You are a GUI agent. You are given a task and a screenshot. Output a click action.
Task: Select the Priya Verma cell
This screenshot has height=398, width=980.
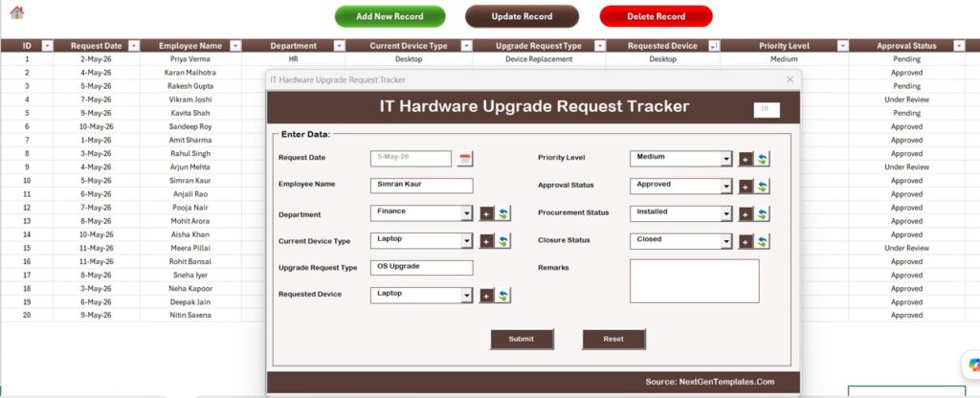pos(190,59)
